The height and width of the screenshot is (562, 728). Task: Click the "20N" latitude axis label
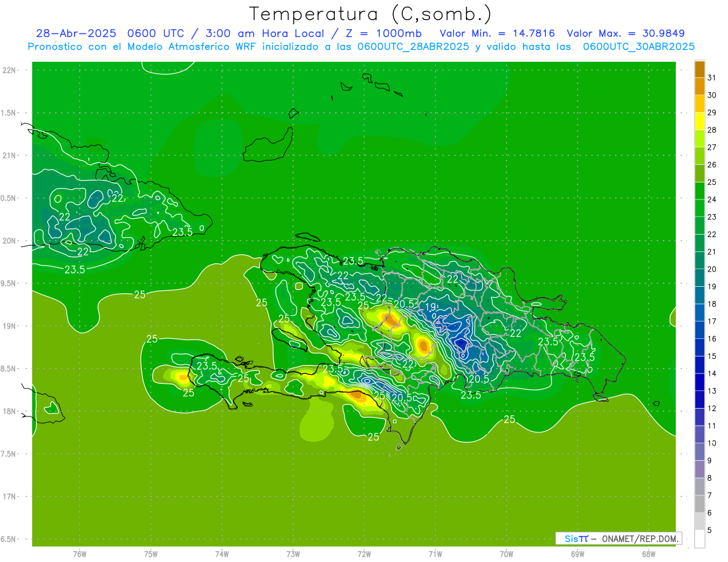[10, 241]
